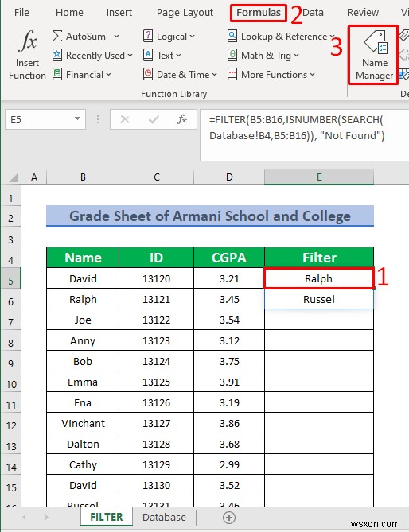Expand the More Functions dropdown arrow

coord(312,74)
